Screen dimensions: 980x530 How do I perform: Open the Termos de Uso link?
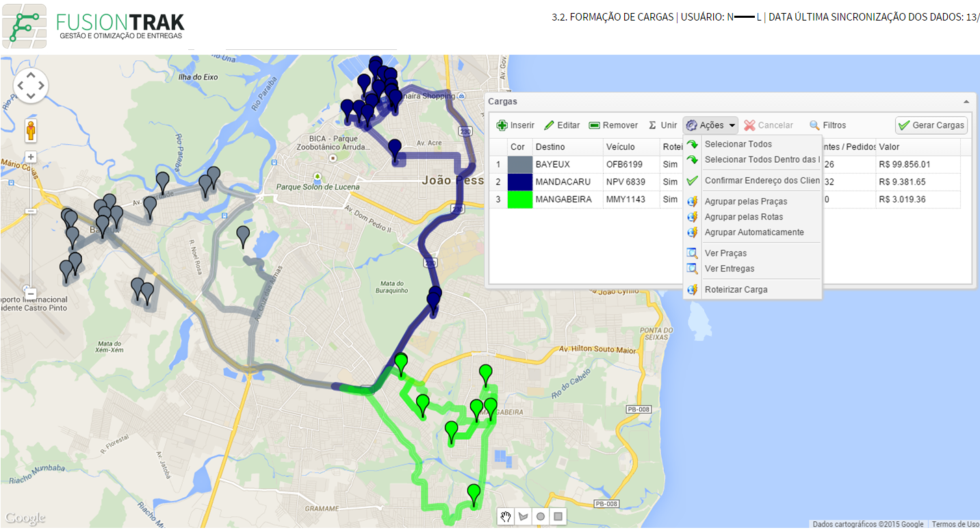(x=955, y=525)
